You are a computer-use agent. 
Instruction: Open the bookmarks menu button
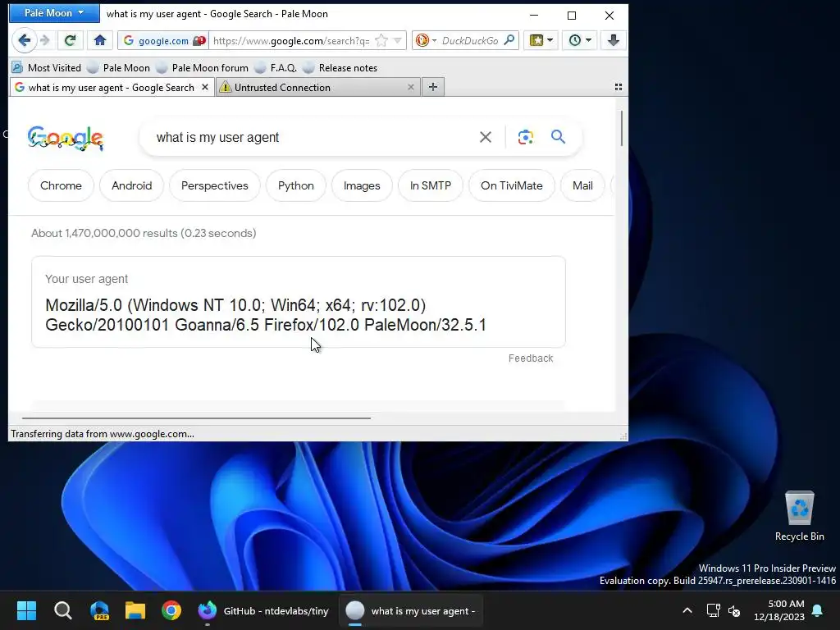[541, 40]
